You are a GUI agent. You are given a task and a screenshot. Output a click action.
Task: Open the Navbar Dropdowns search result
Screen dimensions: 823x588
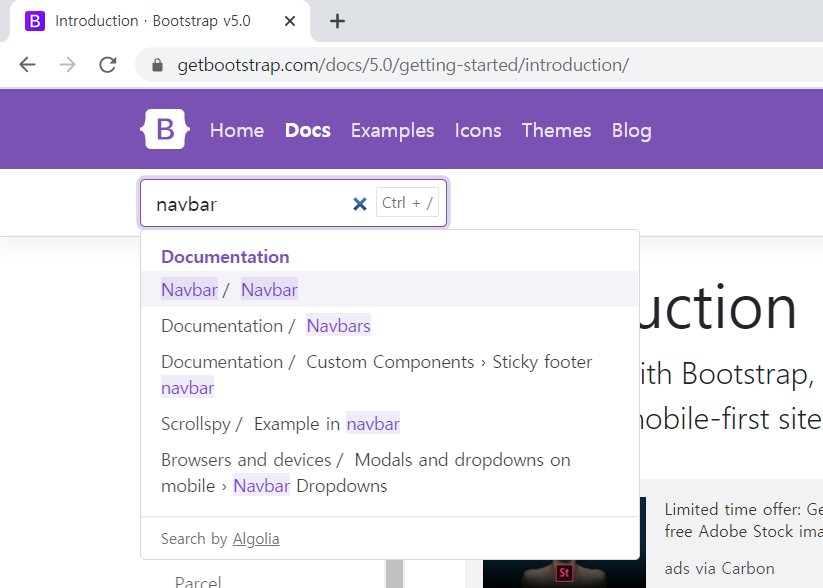click(389, 472)
